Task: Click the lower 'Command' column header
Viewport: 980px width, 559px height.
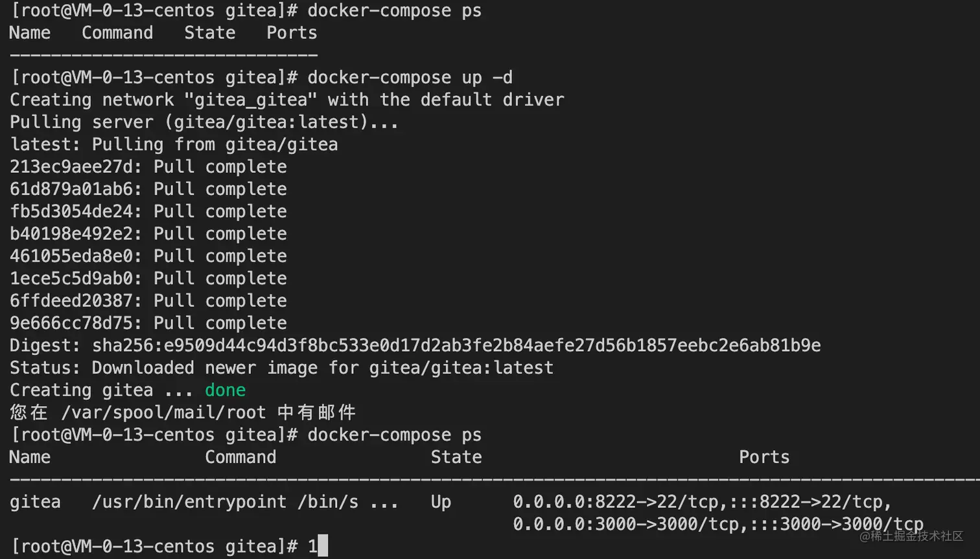Action: coord(240,457)
